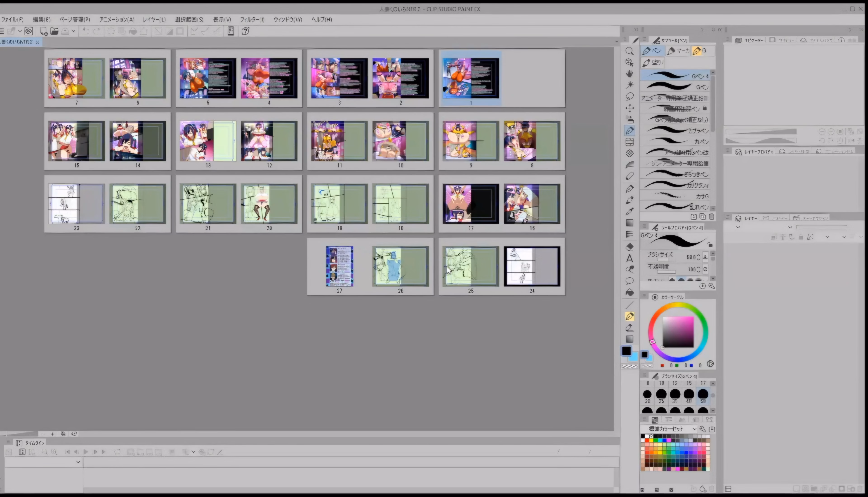Open dropdown arrow beside first toolbar icon
Image resolution: width=868 pixels, height=497 pixels.
(x=20, y=31)
